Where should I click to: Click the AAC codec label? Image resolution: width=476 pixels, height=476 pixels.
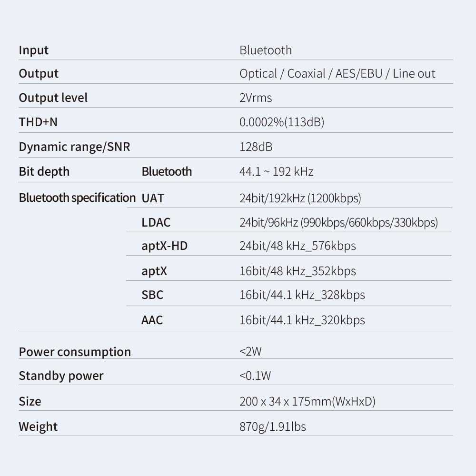pos(152,320)
